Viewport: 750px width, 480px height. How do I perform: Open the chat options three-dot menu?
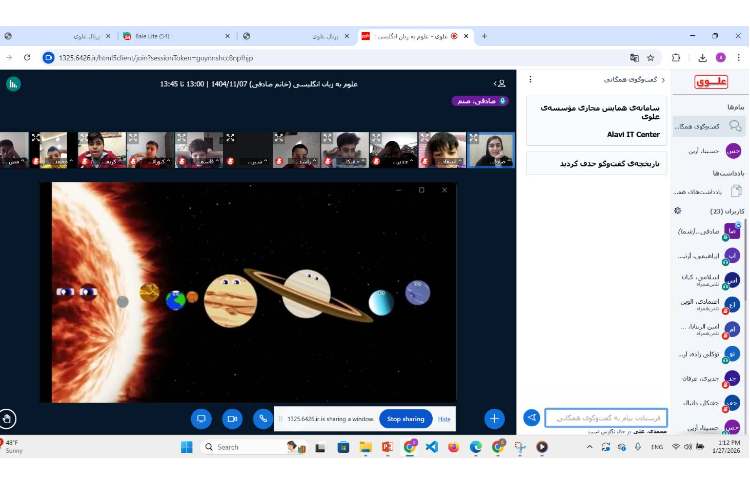click(530, 79)
